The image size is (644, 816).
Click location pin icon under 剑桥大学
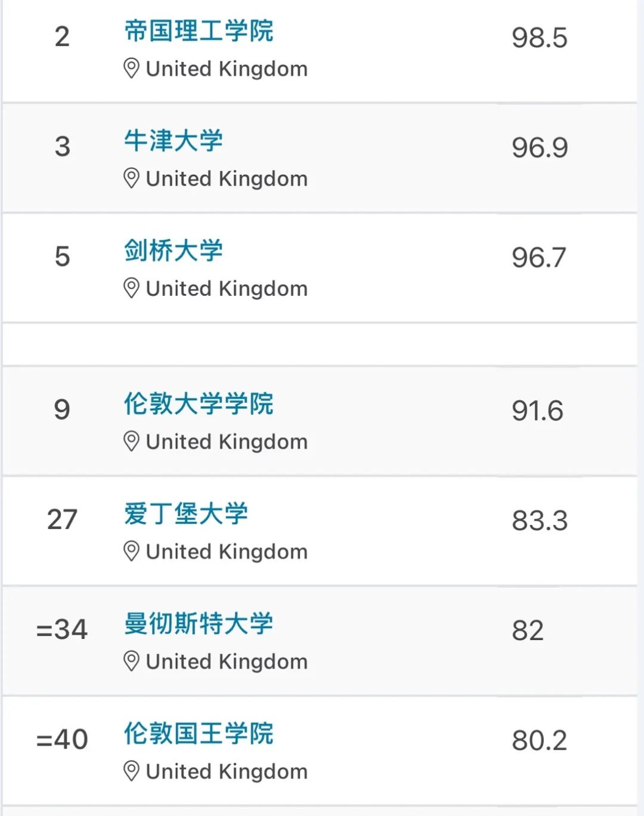(131, 288)
